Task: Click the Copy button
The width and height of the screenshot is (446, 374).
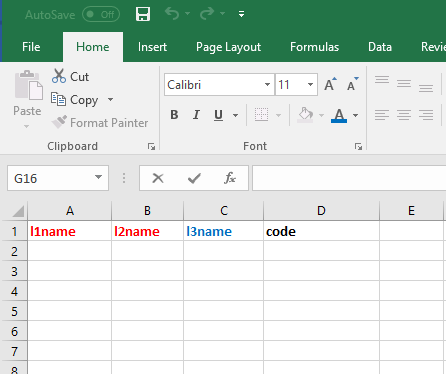Action: click(x=75, y=100)
